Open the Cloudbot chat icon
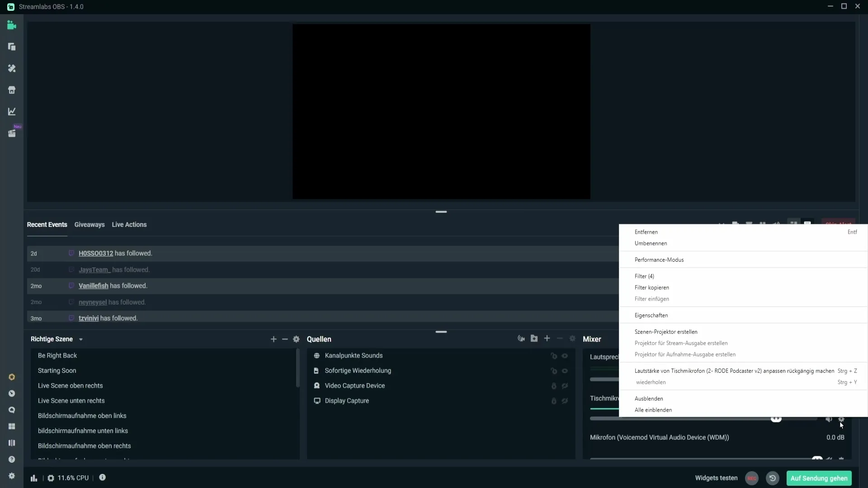 click(12, 410)
